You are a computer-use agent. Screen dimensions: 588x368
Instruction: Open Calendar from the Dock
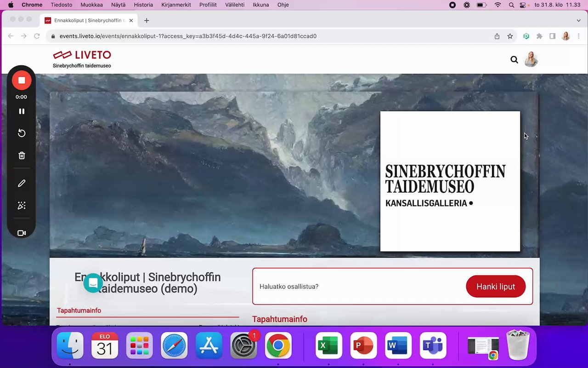pos(105,345)
